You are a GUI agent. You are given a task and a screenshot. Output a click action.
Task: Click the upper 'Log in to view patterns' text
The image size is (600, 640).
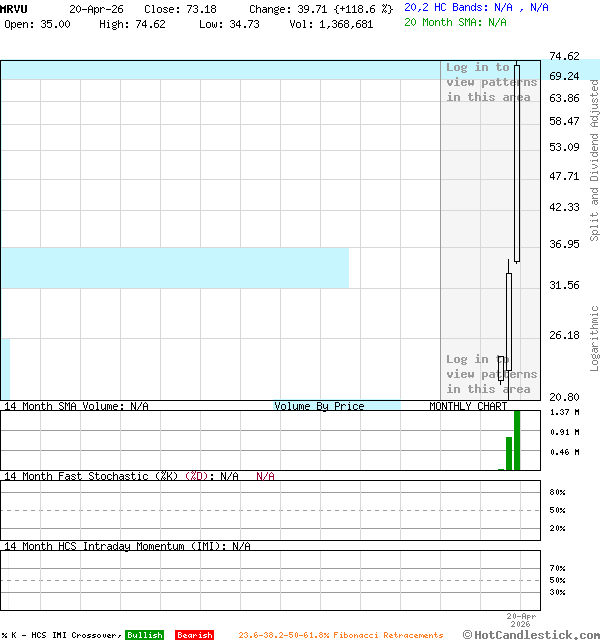(491, 82)
